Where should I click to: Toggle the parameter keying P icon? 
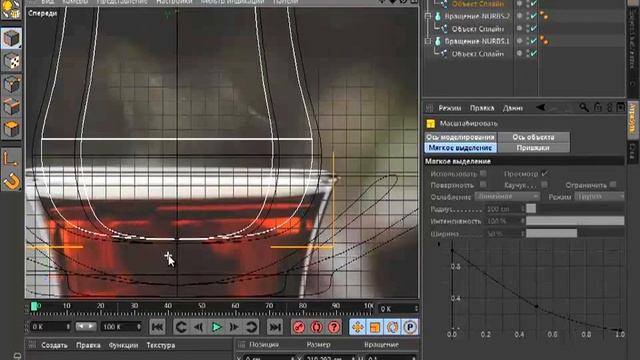410,327
